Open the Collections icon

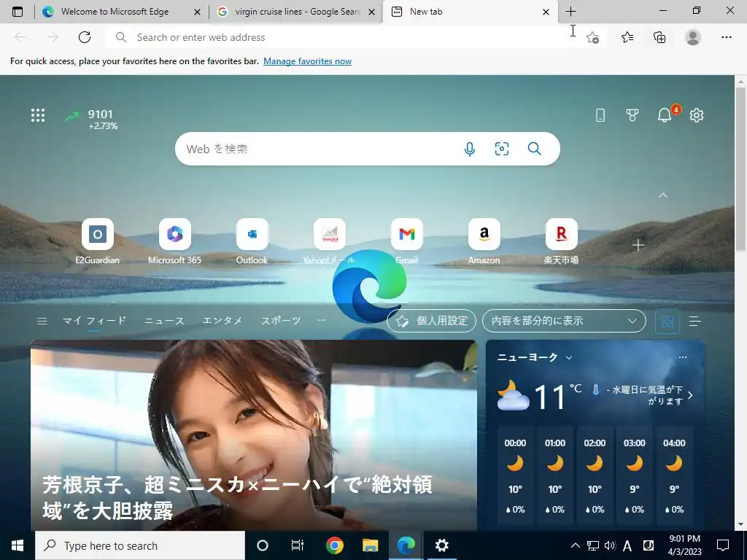[659, 37]
